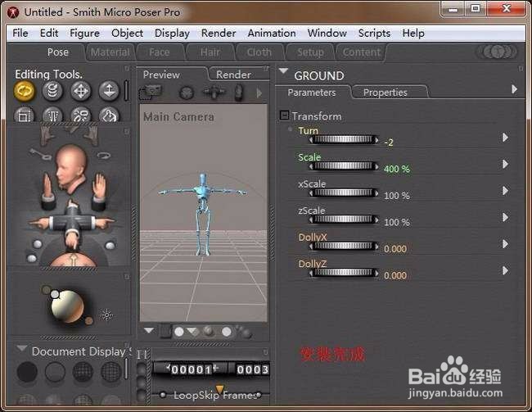
Task: Open the Scale parameter options arrow
Action: pyautogui.click(x=505, y=164)
